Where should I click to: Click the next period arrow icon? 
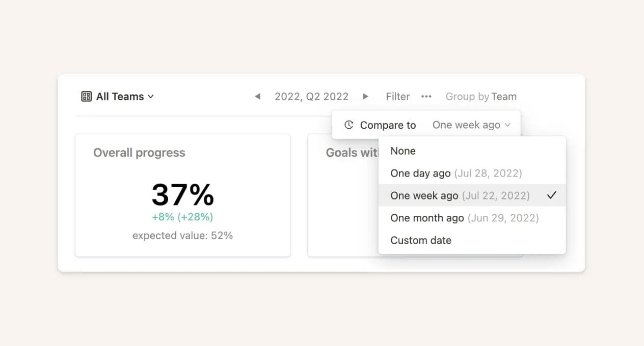tap(366, 96)
